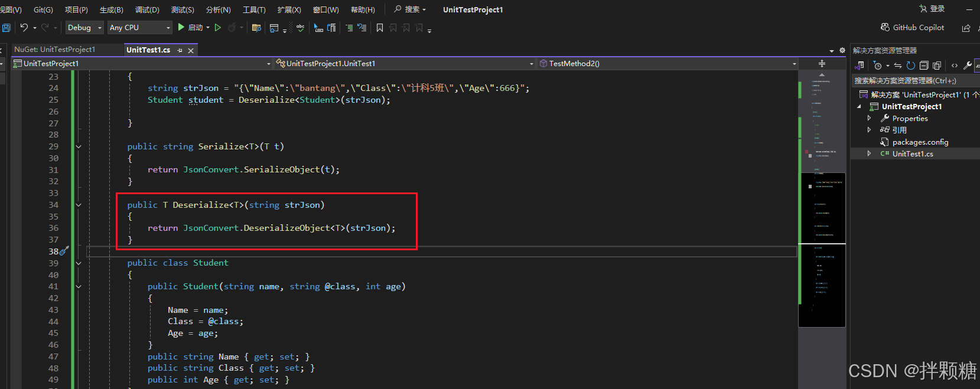Collapse the Student constructor at line 41

click(79, 286)
